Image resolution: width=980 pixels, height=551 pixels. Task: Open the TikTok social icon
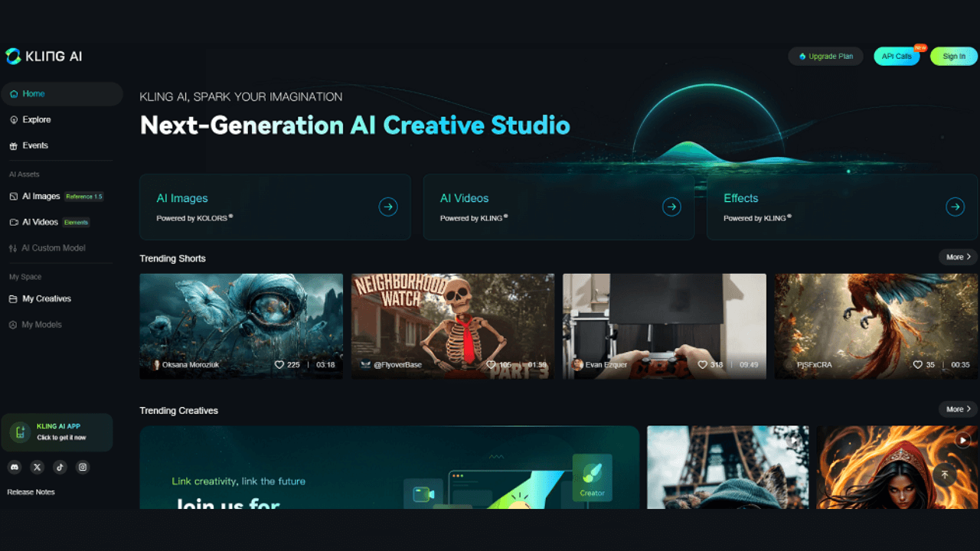pyautogui.click(x=60, y=467)
